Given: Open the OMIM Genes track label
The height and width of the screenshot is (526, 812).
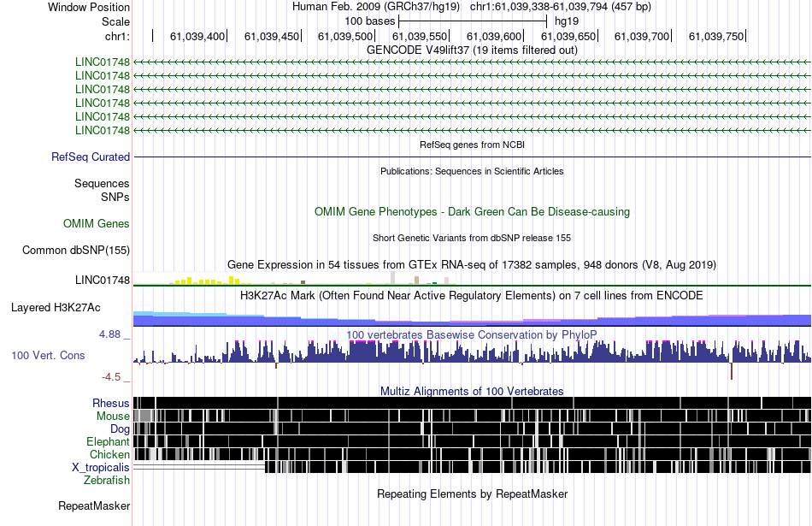Looking at the screenshot, I should click(97, 223).
